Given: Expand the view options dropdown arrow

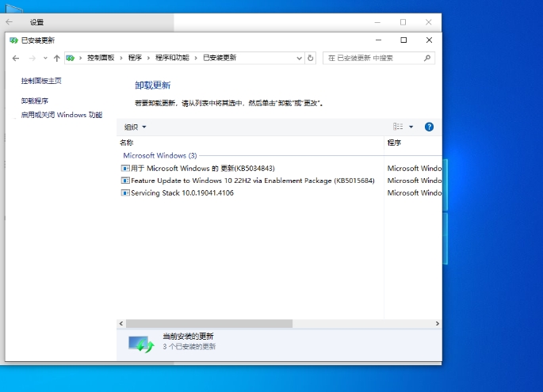Looking at the screenshot, I should pyautogui.click(x=411, y=127).
